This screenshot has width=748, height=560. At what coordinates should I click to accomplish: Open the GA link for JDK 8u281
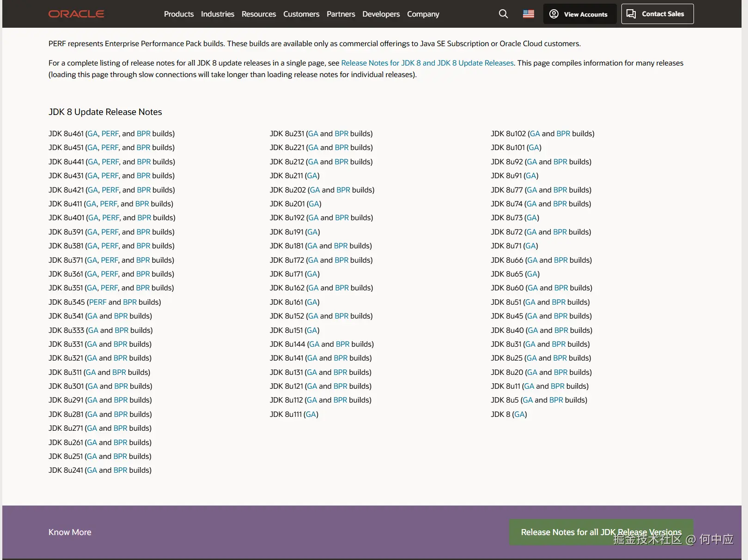[92, 414]
